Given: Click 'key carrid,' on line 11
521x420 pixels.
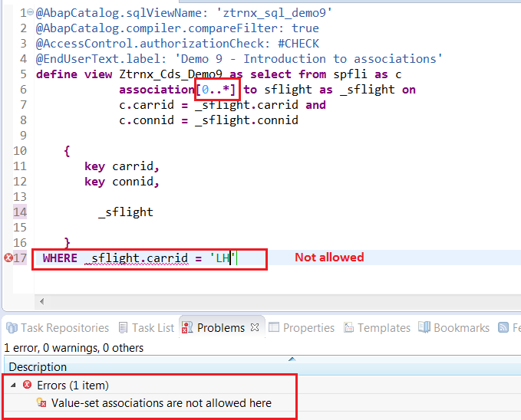Looking at the screenshot, I should click(122, 166).
